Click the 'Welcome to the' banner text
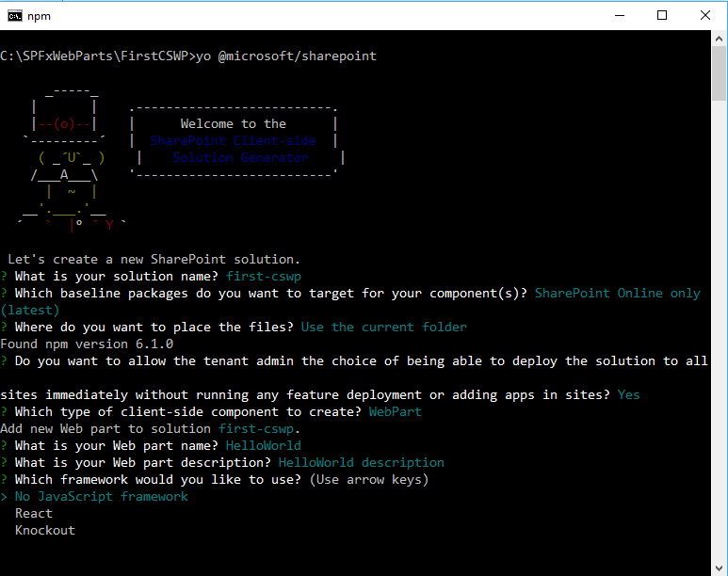728x576 pixels. [234, 124]
